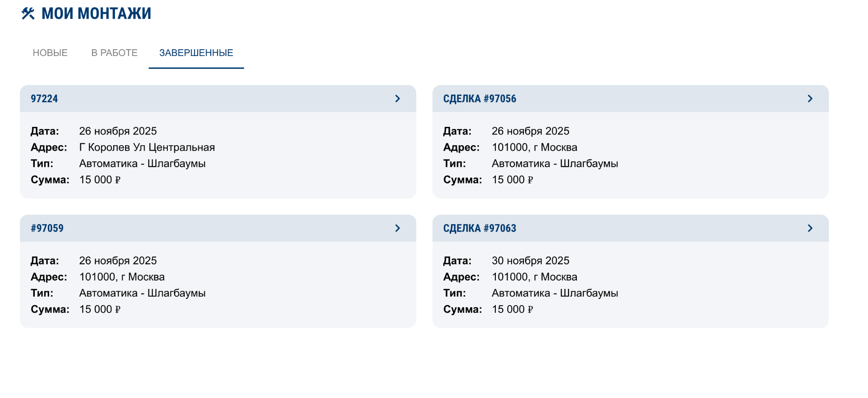This screenshot has height=398, width=868.
Task: Click the ruble sign in Сделка #97056
Action: pos(530,180)
